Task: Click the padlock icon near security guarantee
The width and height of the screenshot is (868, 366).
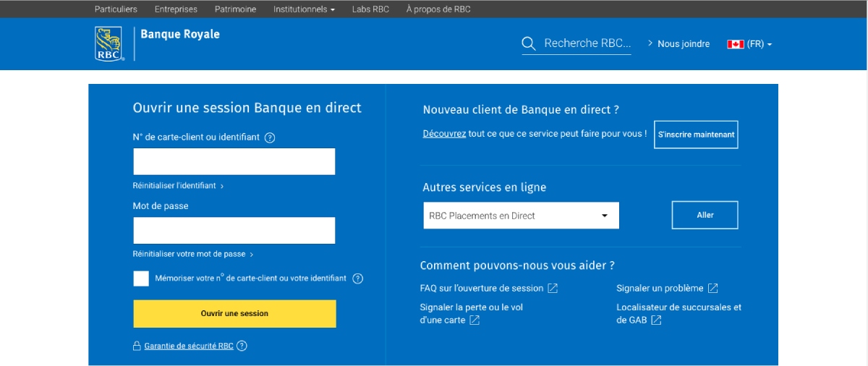Action: point(136,346)
